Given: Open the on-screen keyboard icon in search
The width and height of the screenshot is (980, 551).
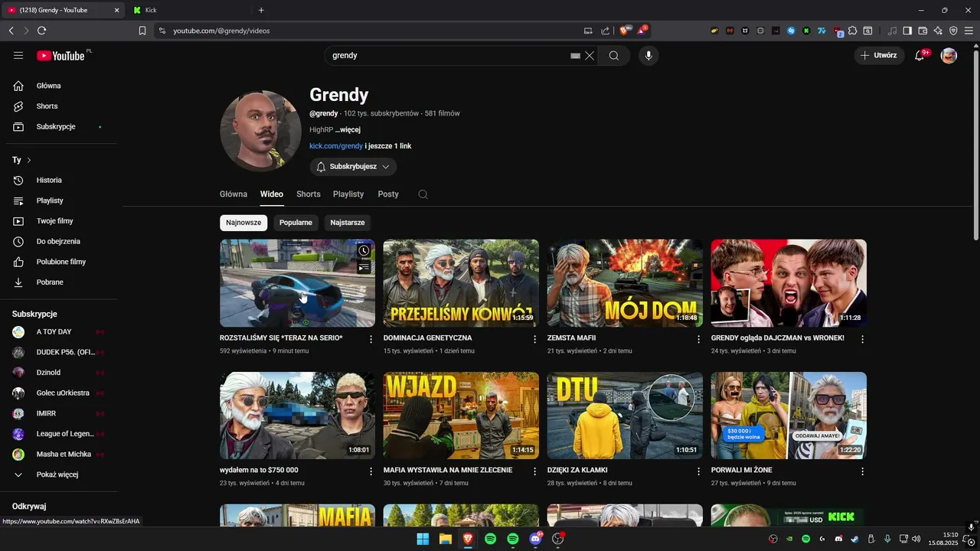Looking at the screenshot, I should point(575,56).
